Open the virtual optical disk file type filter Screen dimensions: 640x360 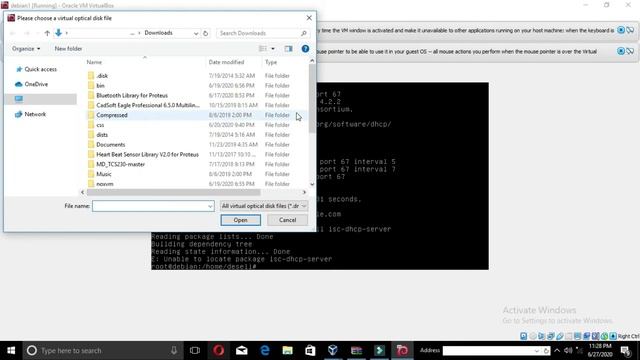click(264, 206)
